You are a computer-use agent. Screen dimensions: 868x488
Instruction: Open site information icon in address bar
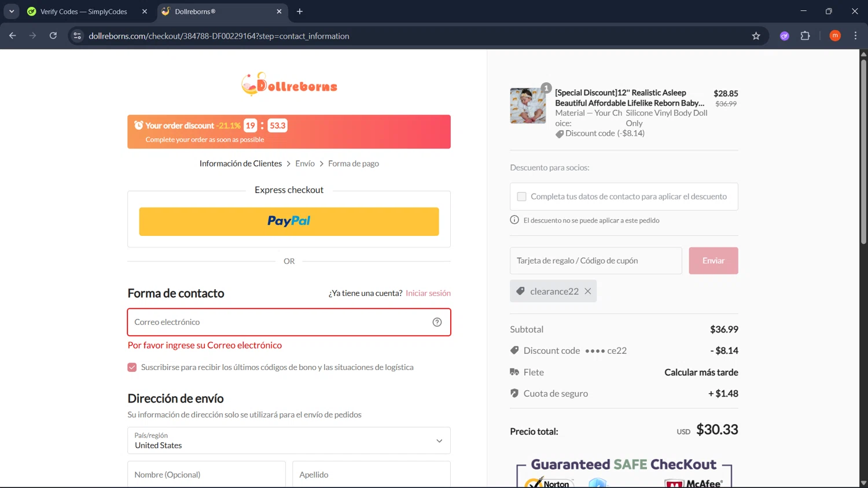[77, 36]
